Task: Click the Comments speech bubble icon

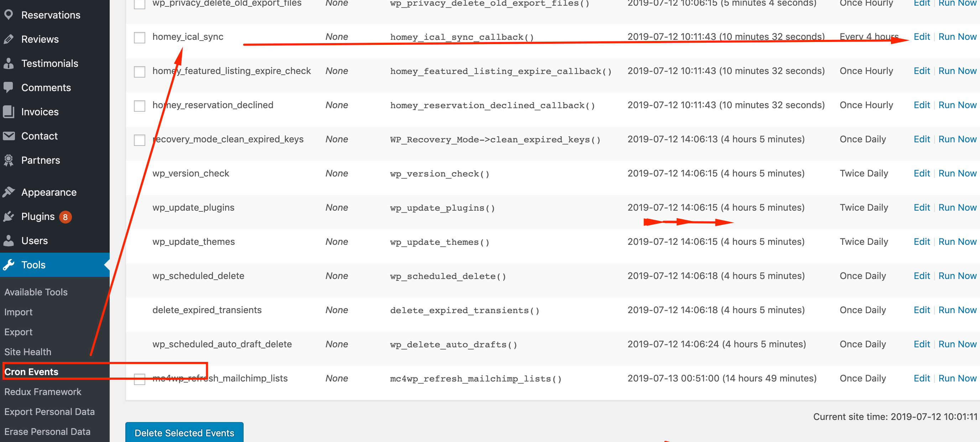Action: pyautogui.click(x=9, y=88)
